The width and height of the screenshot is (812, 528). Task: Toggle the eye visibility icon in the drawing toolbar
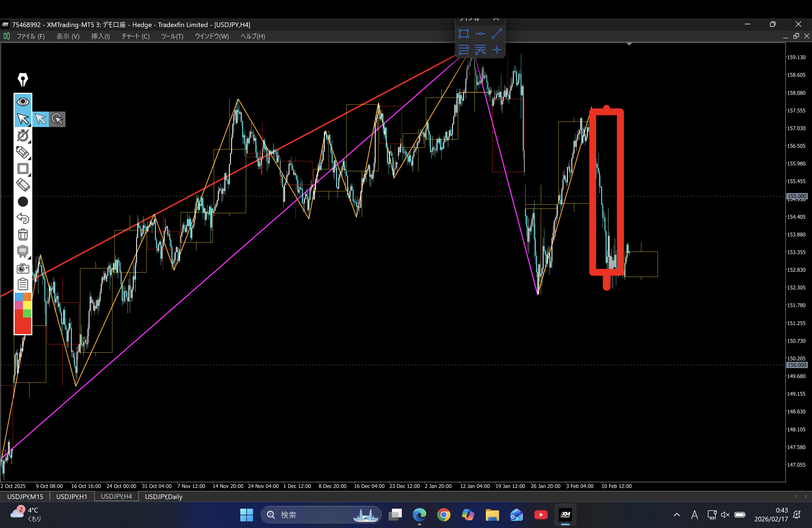(x=23, y=102)
